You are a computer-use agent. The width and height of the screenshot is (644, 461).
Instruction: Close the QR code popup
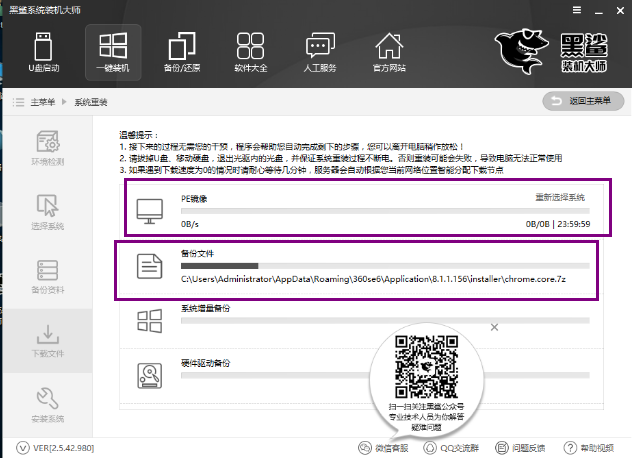[493, 326]
